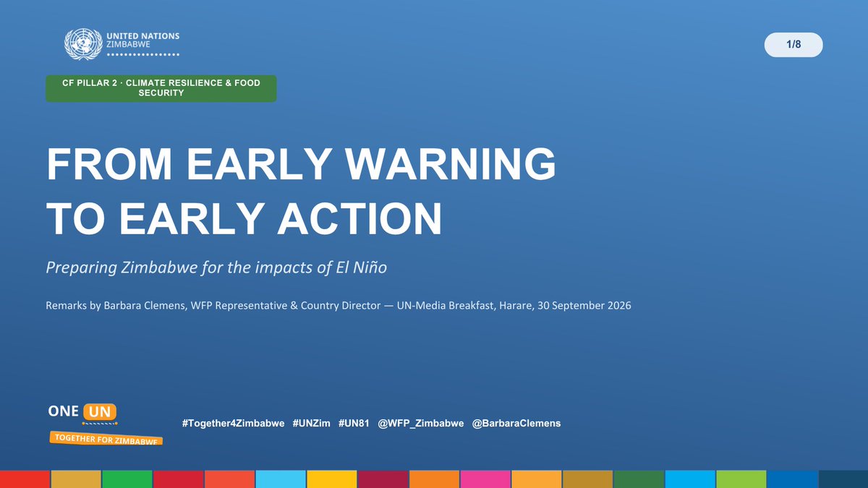Click the #UN81 hashtag
This screenshot has height=488, width=868.
coord(354,423)
